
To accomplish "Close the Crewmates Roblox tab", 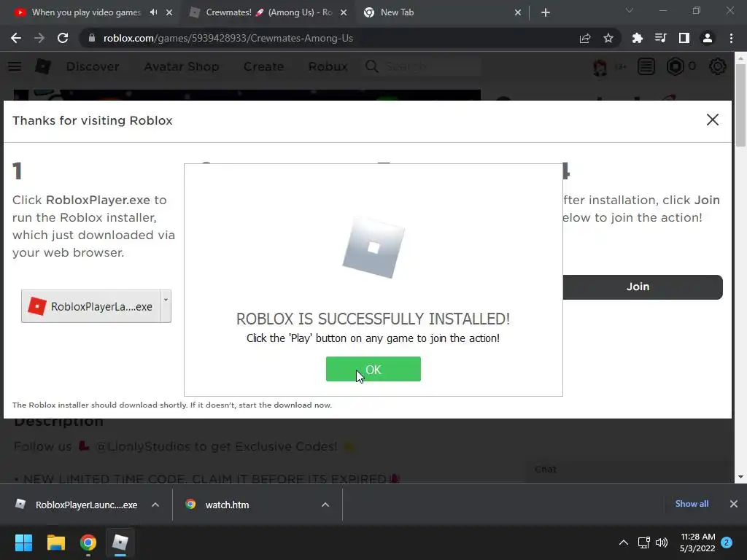I will tap(344, 12).
